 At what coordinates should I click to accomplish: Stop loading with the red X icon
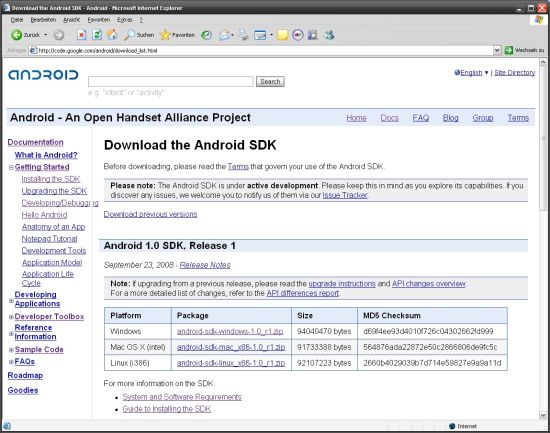pyautogui.click(x=81, y=35)
